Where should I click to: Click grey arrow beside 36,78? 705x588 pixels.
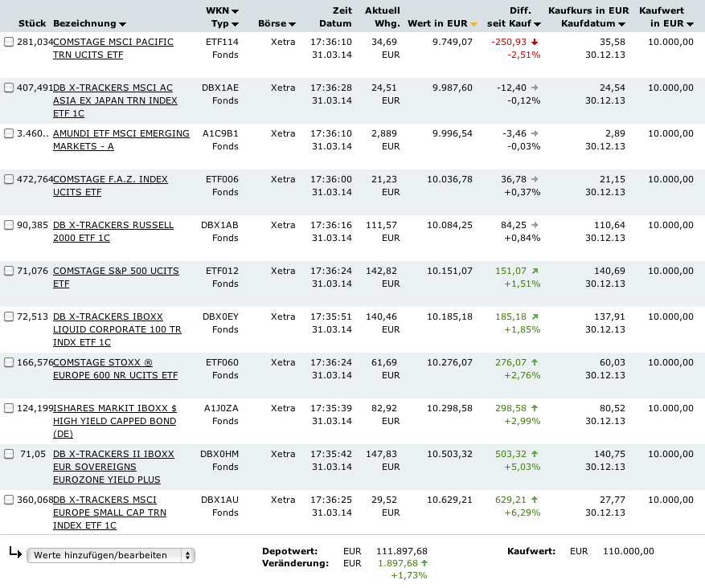click(535, 179)
